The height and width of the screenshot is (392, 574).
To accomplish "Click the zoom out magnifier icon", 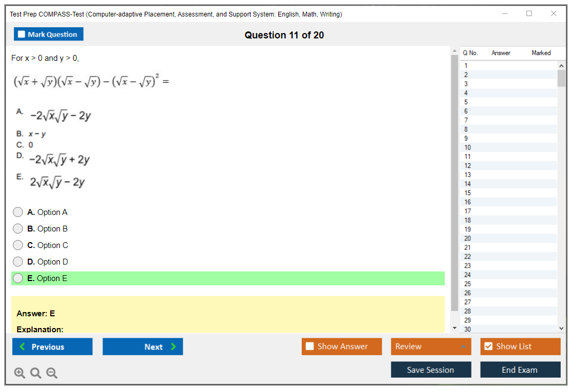I will 52,373.
